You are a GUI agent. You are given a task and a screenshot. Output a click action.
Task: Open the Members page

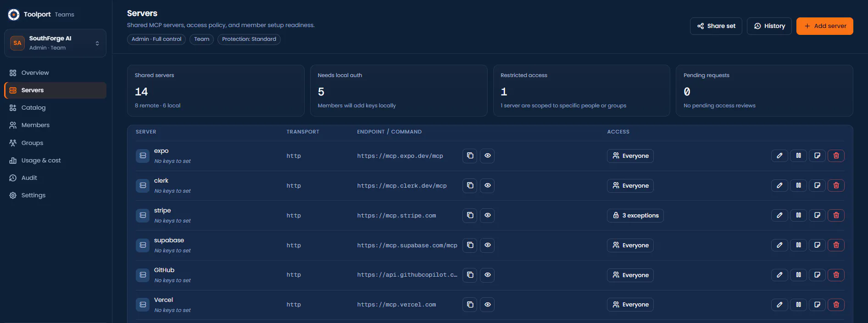click(x=55, y=125)
